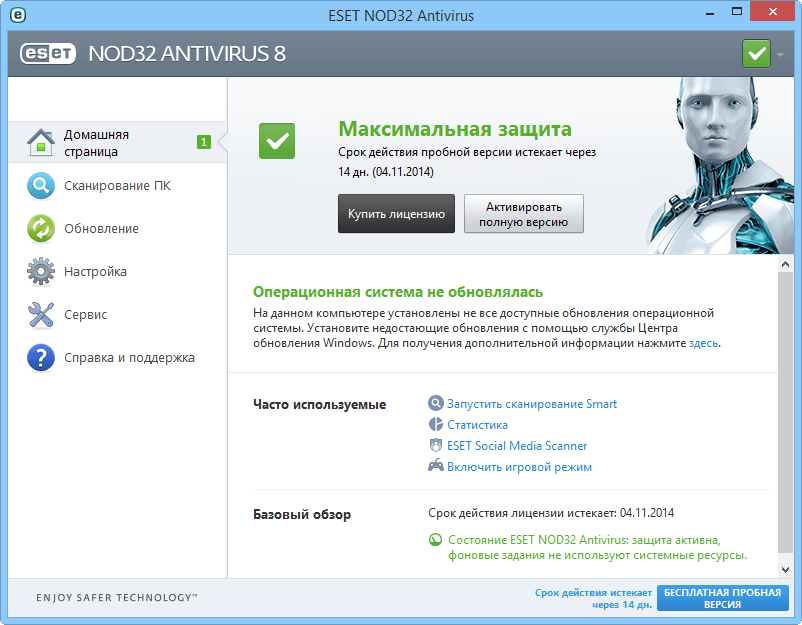Click the gamepad icon for игровой режим

tap(435, 466)
